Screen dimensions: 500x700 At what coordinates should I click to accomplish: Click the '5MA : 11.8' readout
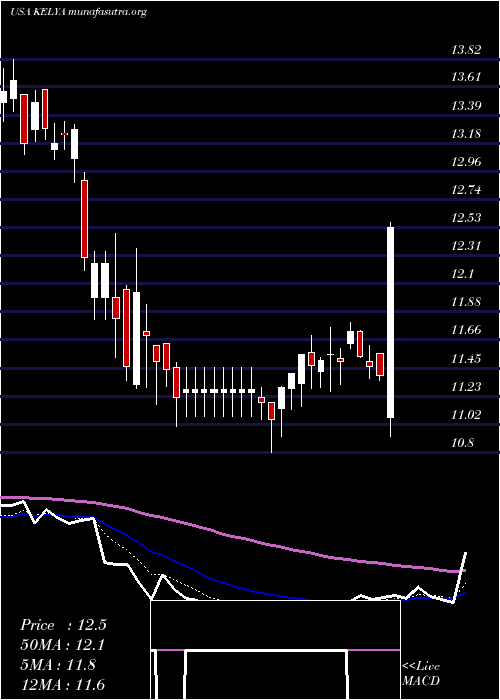[58, 665]
